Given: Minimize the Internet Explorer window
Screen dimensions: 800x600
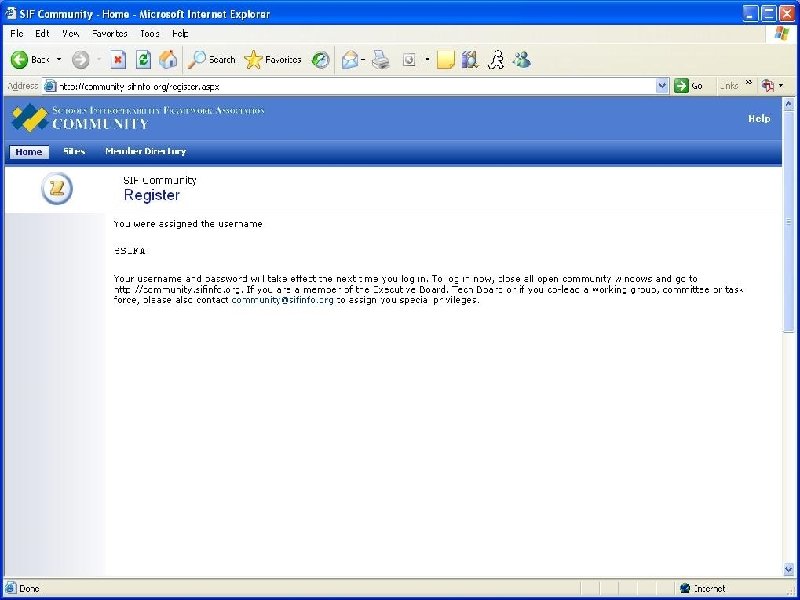Looking at the screenshot, I should pyautogui.click(x=750, y=13).
